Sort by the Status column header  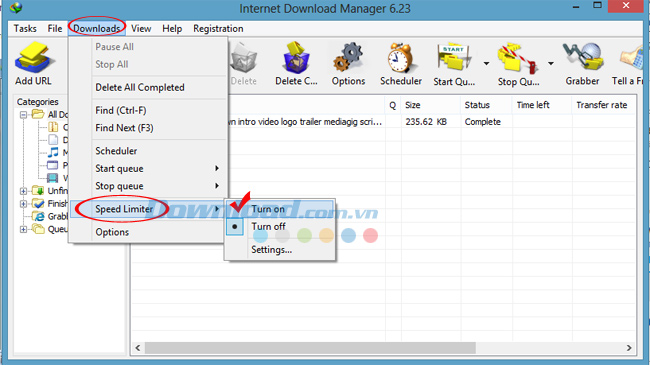[486, 105]
